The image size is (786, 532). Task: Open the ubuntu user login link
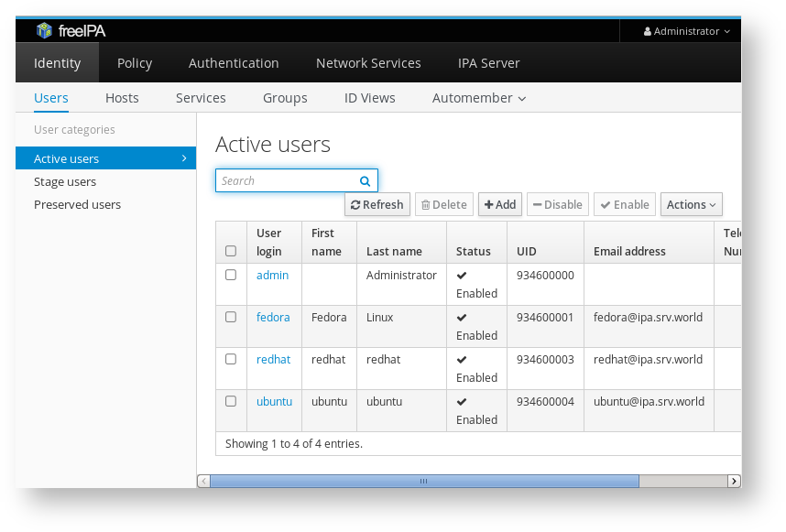coord(274,402)
